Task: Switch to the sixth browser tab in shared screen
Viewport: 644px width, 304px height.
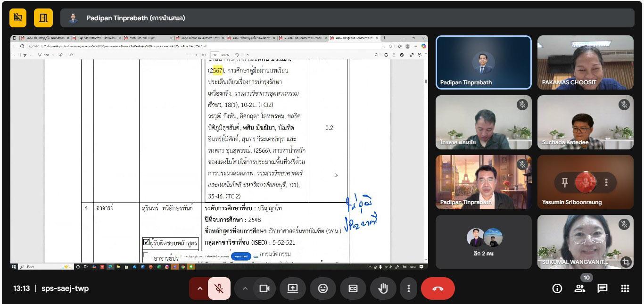Action: coord(304,38)
